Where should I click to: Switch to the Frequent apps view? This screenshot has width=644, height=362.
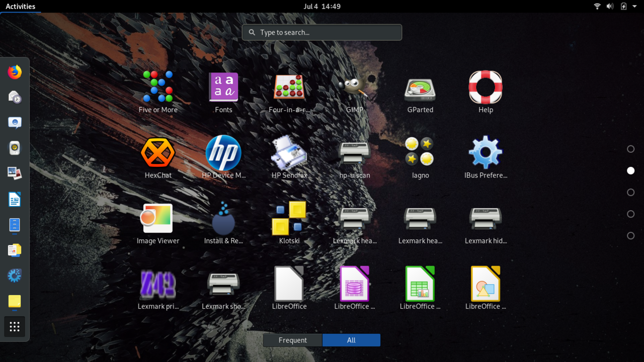point(292,340)
